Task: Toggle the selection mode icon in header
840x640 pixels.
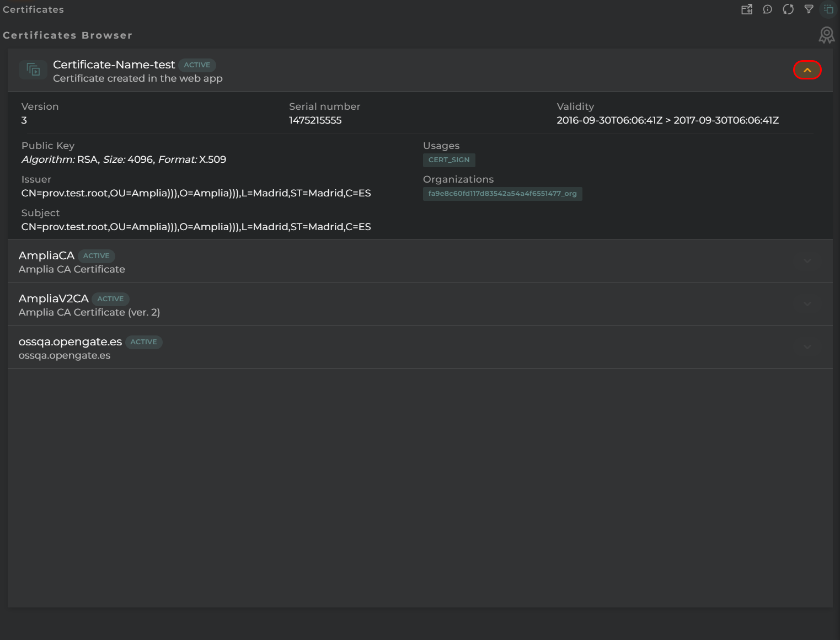Action: [828, 9]
